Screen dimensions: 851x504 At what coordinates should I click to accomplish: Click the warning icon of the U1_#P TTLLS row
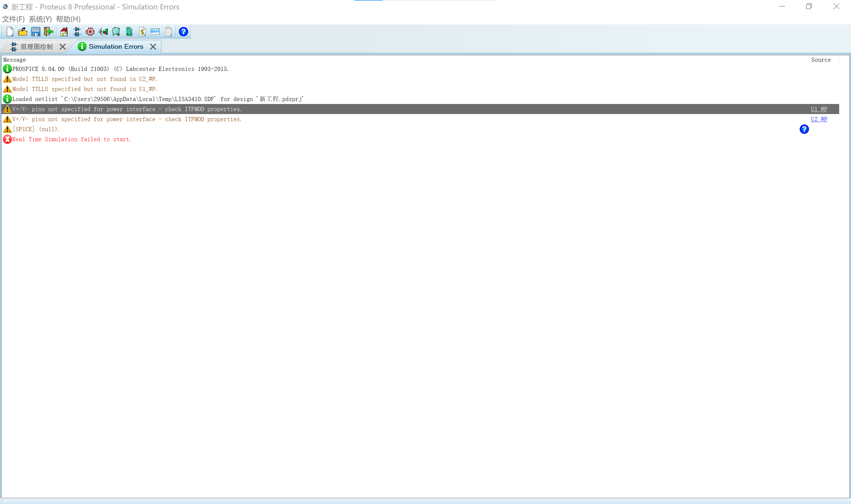[7, 89]
